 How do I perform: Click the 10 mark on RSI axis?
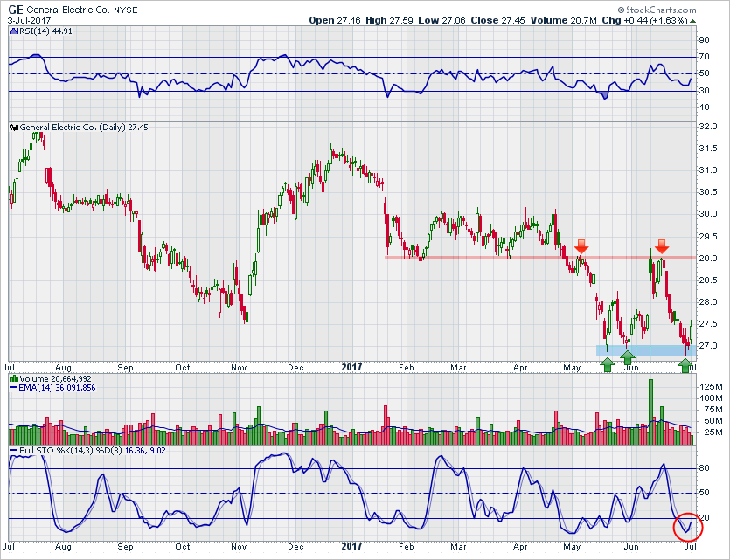[x=704, y=107]
